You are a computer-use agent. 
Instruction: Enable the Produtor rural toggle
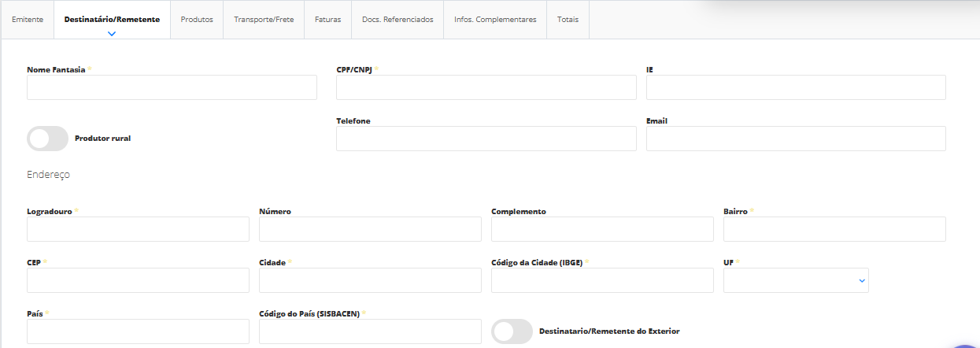[x=47, y=139]
